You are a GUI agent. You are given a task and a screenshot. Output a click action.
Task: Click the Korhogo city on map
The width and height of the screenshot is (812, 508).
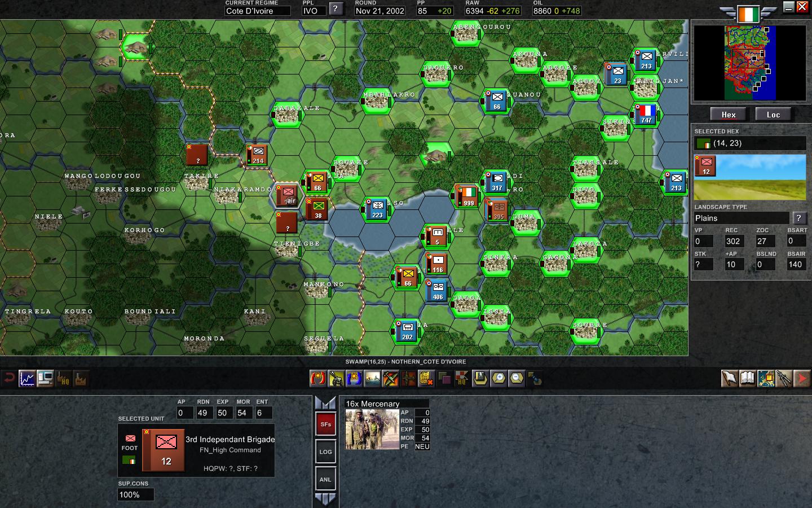click(137, 236)
